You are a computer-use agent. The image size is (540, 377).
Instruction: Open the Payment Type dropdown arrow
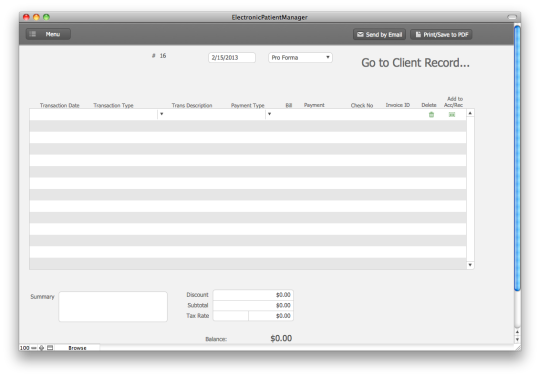[x=269, y=114]
